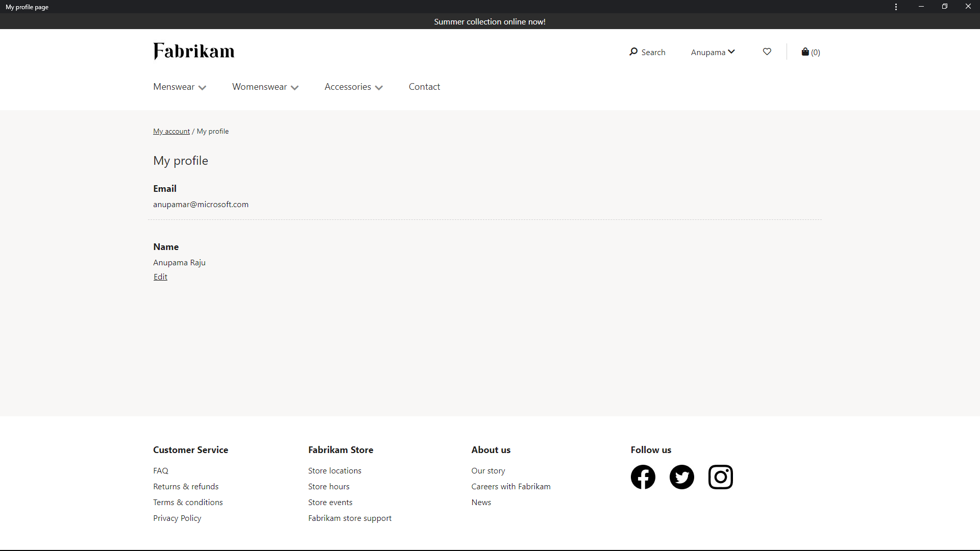Click the Store locations footer link

(x=334, y=469)
